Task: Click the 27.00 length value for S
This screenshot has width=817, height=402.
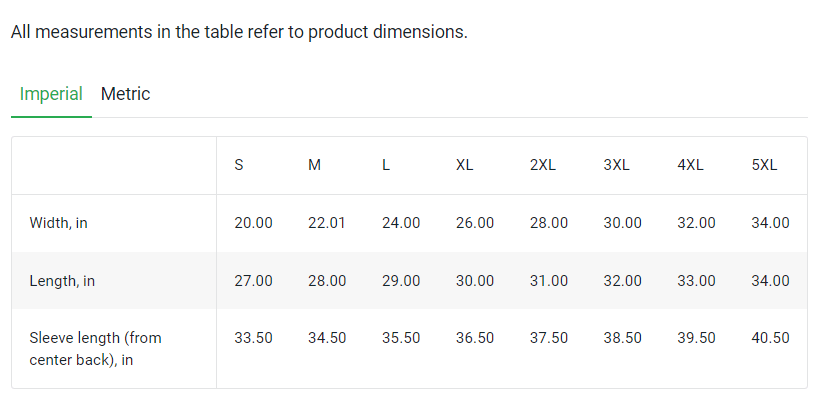Action: (x=253, y=281)
